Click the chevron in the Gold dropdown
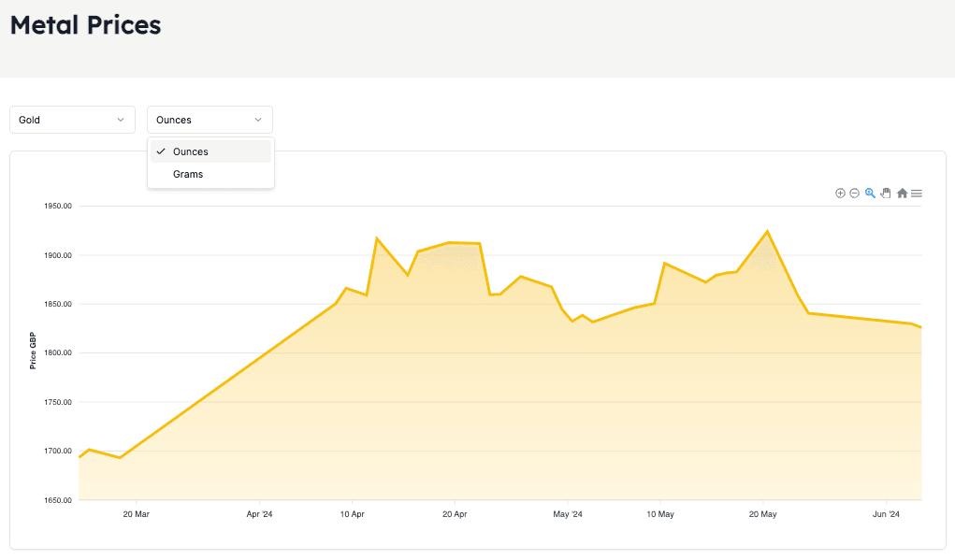955x560 pixels. pos(121,120)
